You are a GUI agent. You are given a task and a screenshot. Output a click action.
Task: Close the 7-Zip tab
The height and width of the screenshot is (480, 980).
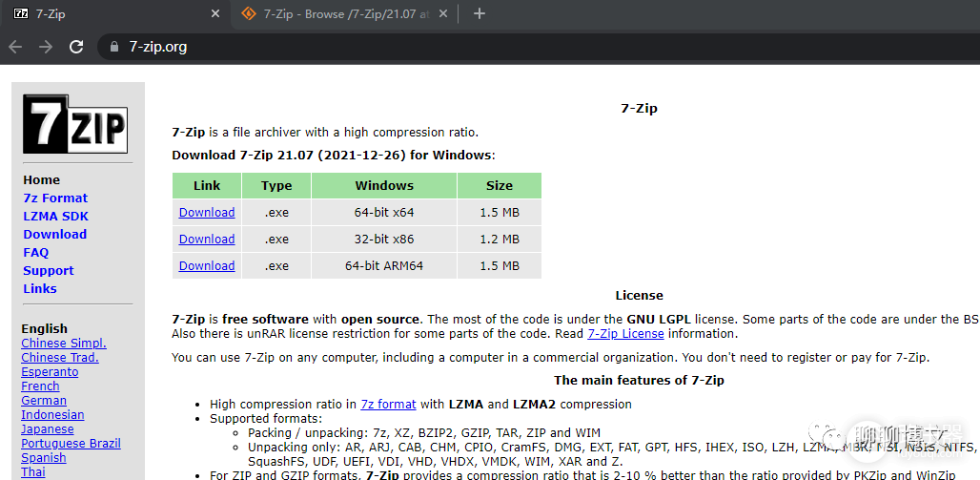pyautogui.click(x=215, y=13)
